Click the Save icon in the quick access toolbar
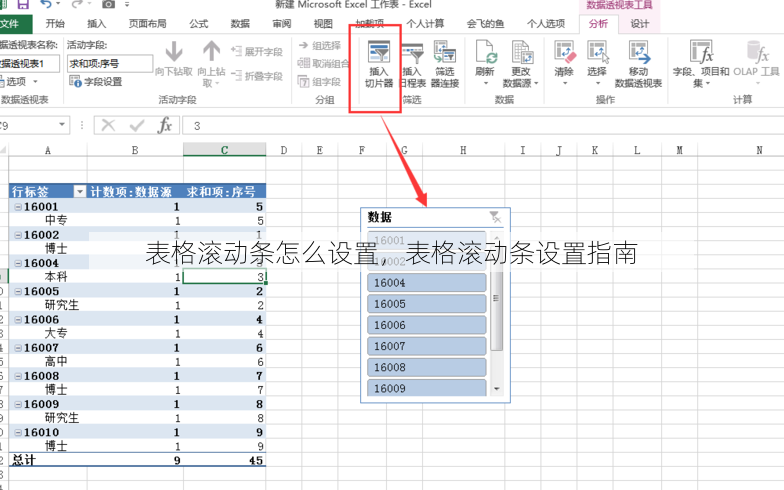The image size is (784, 490). coord(23,4)
